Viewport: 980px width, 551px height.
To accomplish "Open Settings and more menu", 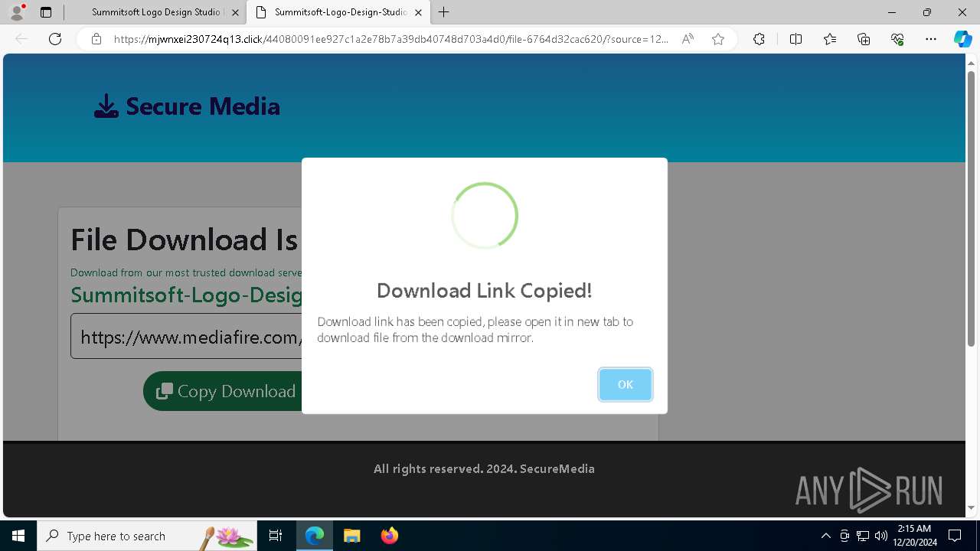I will click(x=931, y=39).
